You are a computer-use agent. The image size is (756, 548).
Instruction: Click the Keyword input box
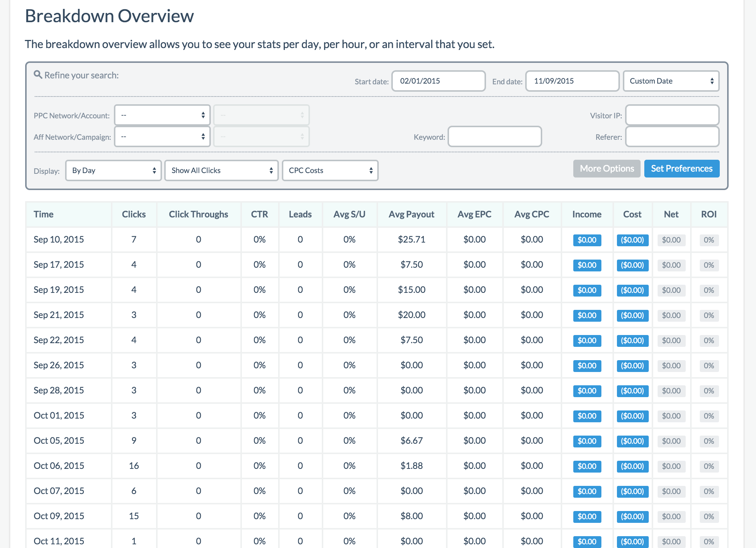click(495, 137)
